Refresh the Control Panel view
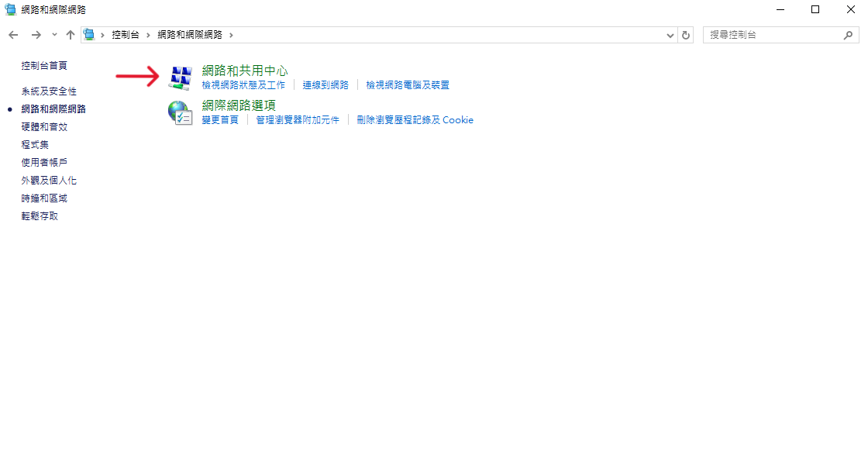The width and height of the screenshot is (868, 455). pos(686,35)
